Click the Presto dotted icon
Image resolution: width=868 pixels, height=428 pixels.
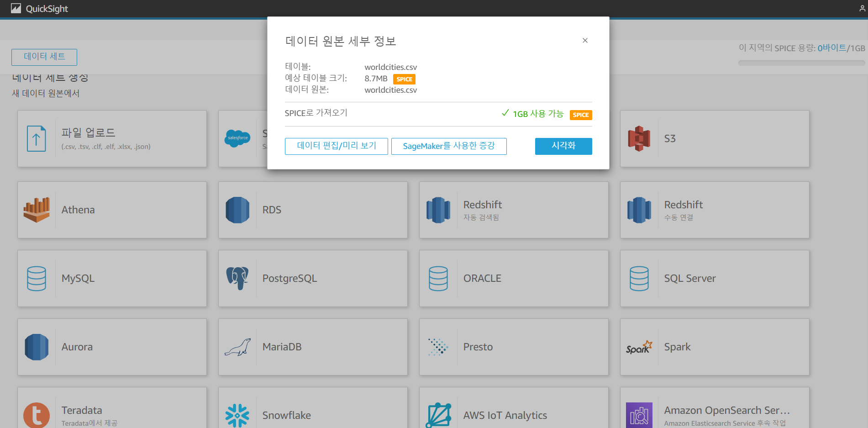click(x=438, y=347)
